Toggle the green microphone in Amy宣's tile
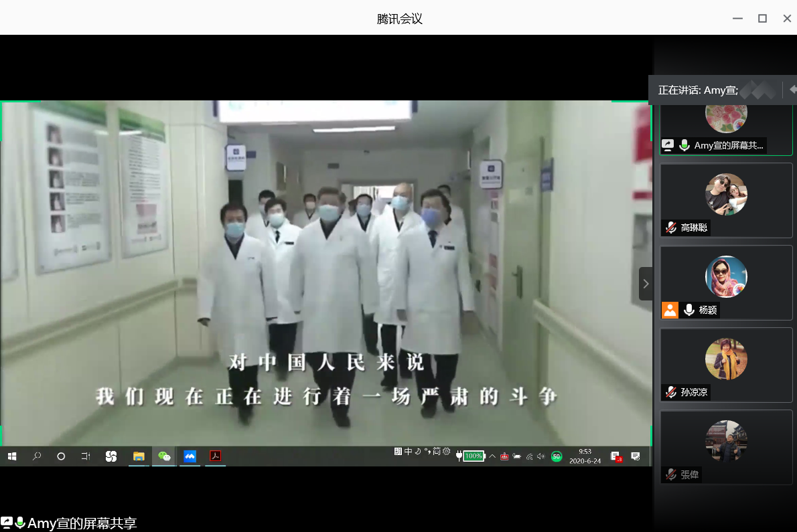Image resolution: width=797 pixels, height=532 pixels. pyautogui.click(x=684, y=145)
